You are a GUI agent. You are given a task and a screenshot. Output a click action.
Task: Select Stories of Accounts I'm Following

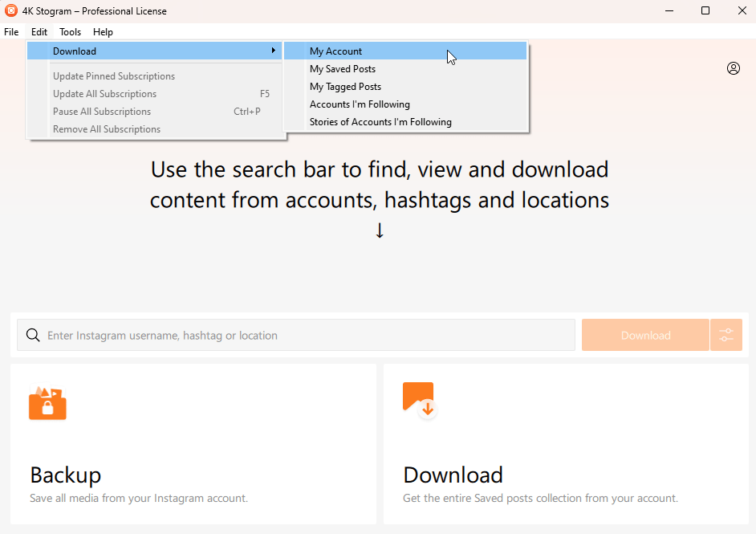[x=405, y=121]
